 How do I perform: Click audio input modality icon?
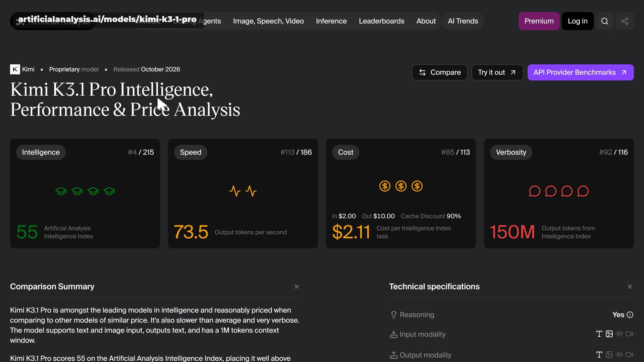(619, 334)
